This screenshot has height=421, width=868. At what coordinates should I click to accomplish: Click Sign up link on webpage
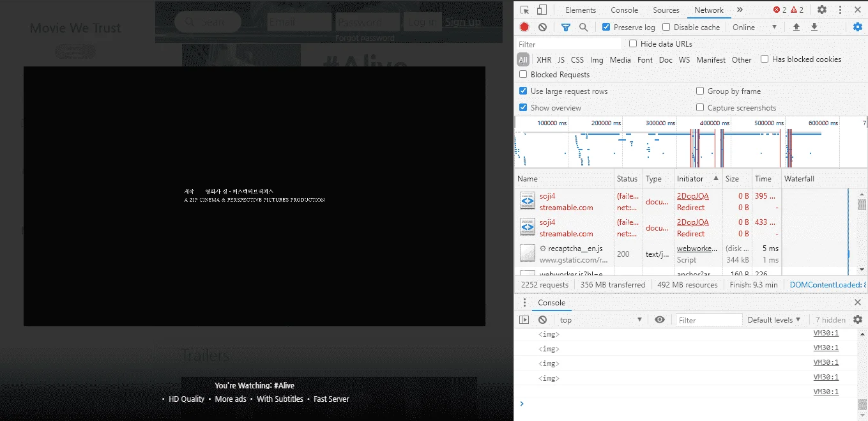[463, 22]
